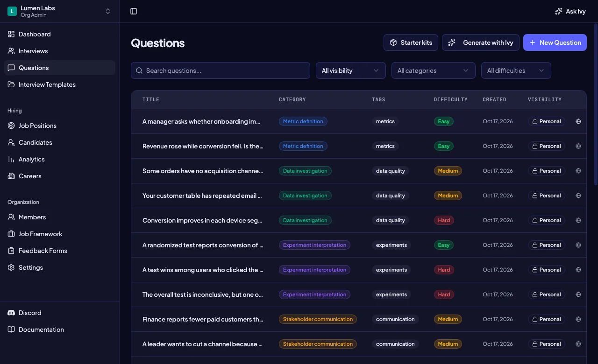Toggle the sidebar panel icon

click(134, 11)
